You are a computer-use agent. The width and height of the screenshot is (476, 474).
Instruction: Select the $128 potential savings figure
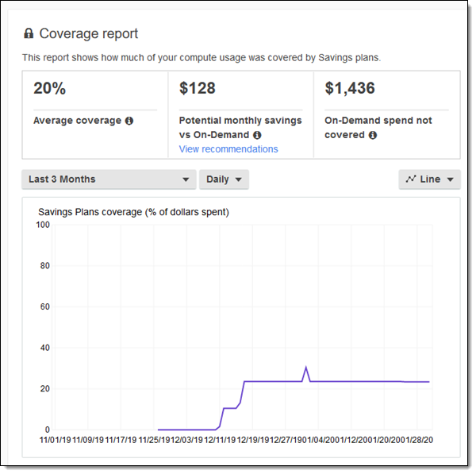click(x=198, y=89)
